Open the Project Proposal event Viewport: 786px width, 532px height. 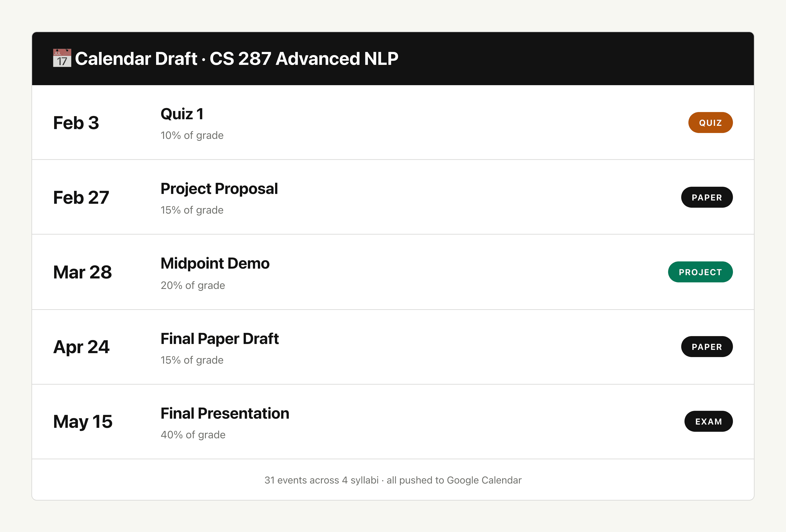pyautogui.click(x=219, y=189)
